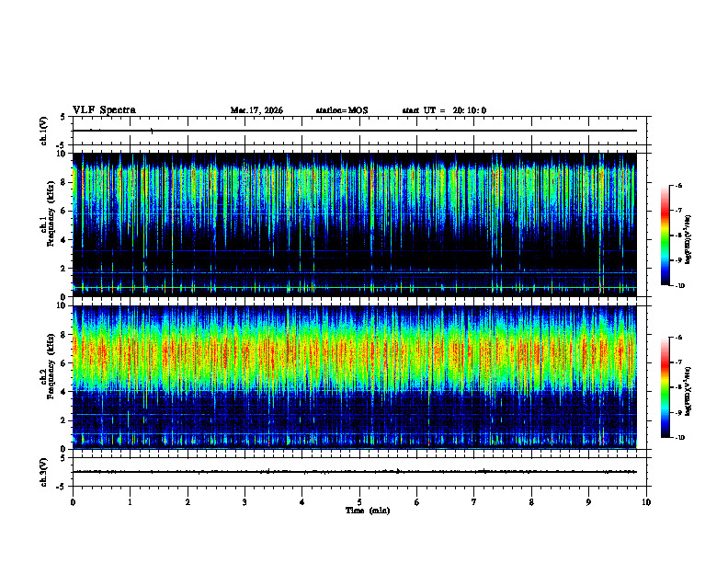
Task: Click the ch.1 frequency tick label "2"
Action: click(63, 269)
